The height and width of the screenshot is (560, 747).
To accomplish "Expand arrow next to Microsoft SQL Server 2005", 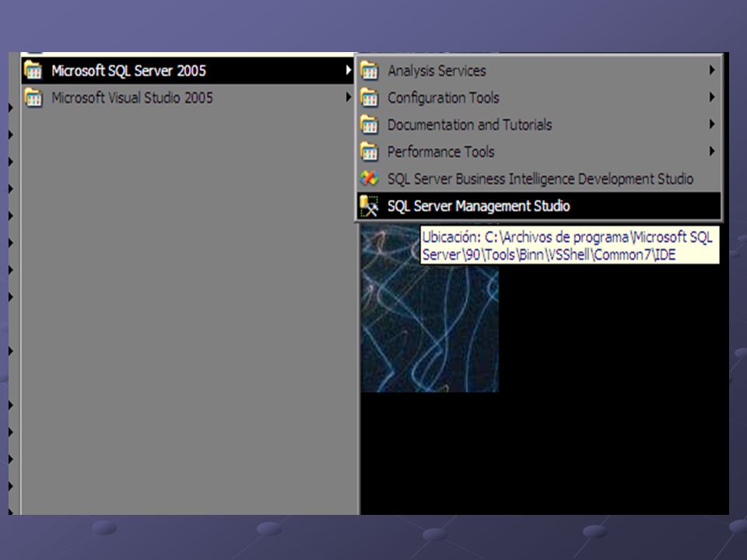I will pos(349,71).
